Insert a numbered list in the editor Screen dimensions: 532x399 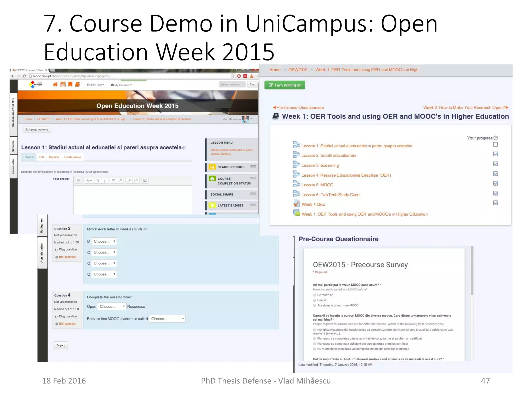point(120,181)
